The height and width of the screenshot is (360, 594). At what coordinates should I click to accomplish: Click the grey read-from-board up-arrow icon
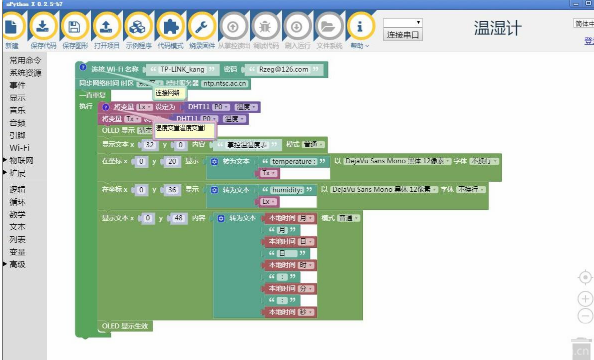233,27
